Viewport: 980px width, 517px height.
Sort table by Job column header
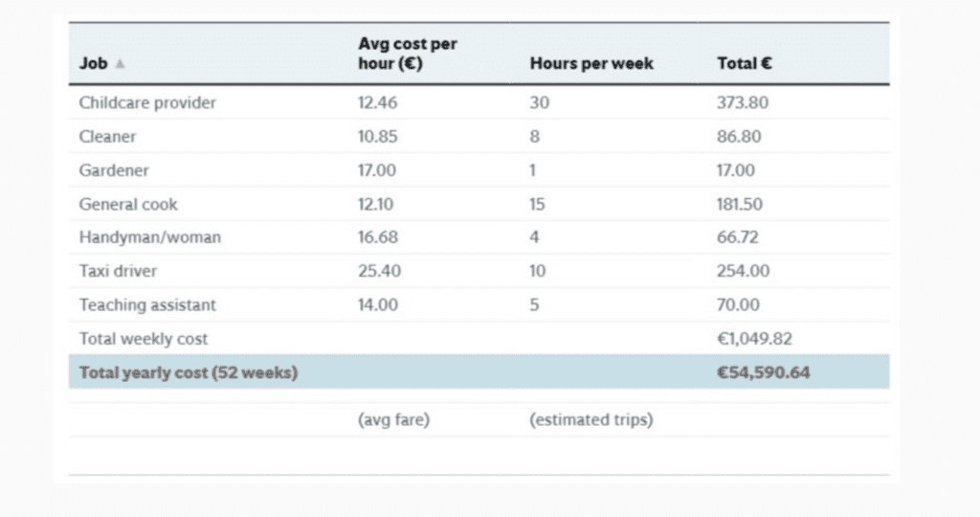93,64
